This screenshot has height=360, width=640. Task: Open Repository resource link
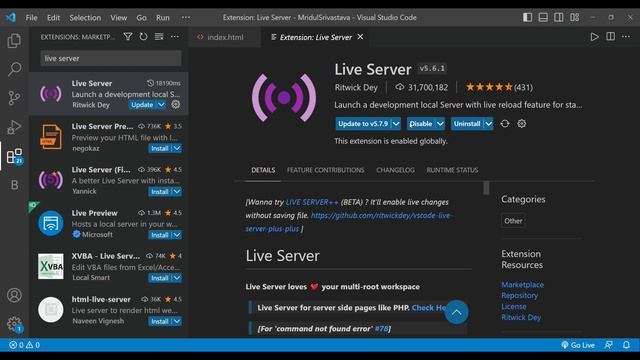coord(520,295)
